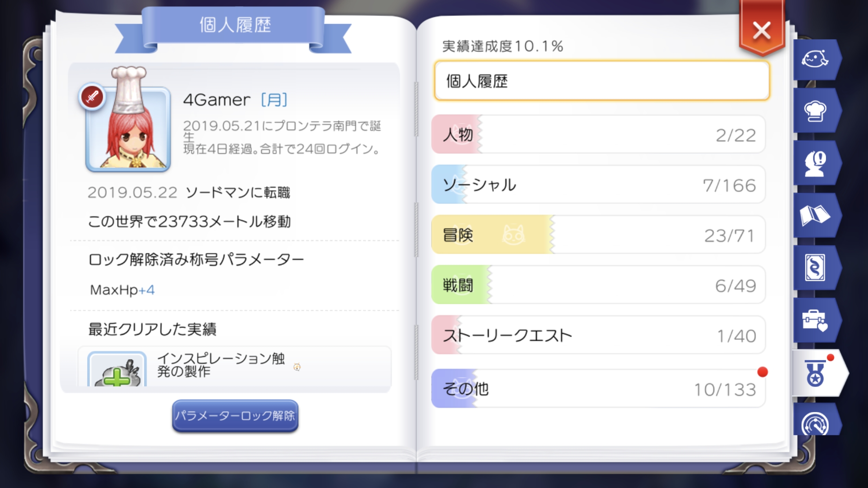Open the 冒険 achievement progress bar
This screenshot has height=488, width=868.
click(x=598, y=235)
